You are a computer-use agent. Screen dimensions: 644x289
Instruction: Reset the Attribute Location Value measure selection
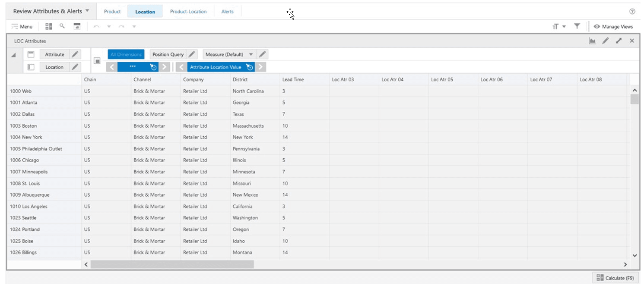click(x=250, y=67)
